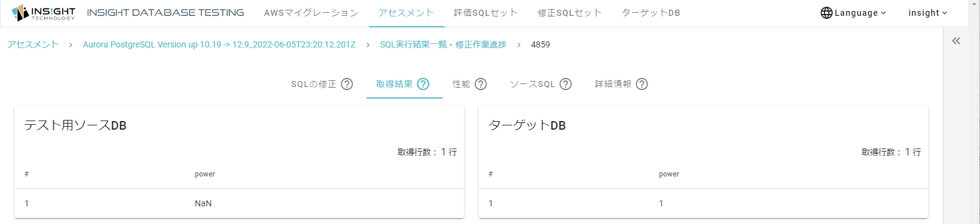
Task: Expand the Language dropdown
Action: click(853, 13)
